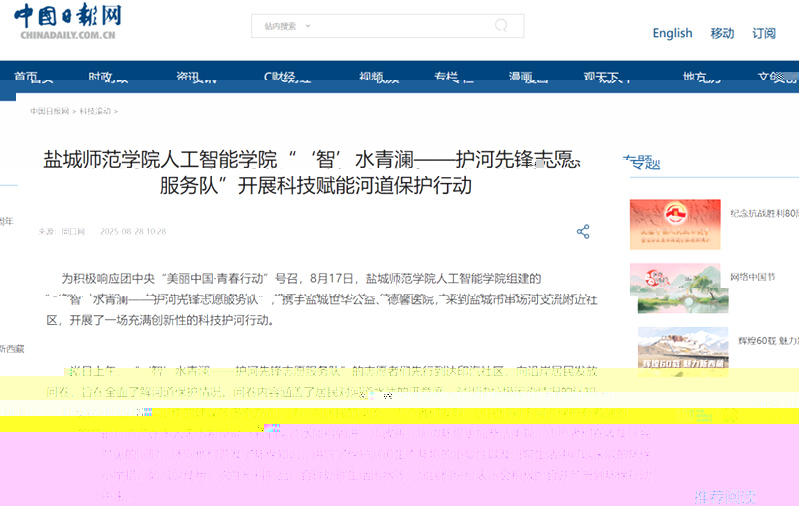The height and width of the screenshot is (506, 799).
Task: Click the share icon below the headline
Action: [583, 232]
